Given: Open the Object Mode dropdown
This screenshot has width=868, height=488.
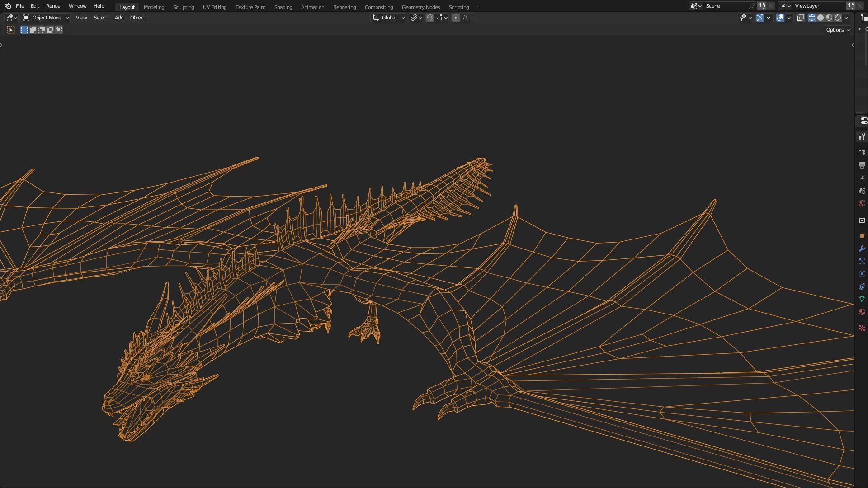Looking at the screenshot, I should (x=46, y=18).
